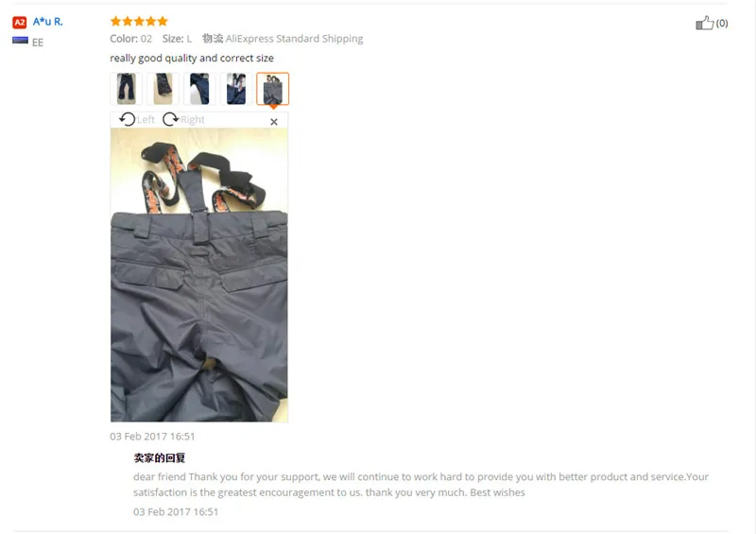
Task: Click the review text about good quality
Action: point(192,59)
